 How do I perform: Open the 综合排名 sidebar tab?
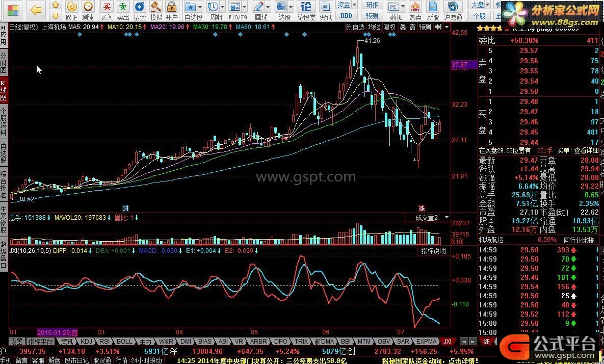[4, 185]
